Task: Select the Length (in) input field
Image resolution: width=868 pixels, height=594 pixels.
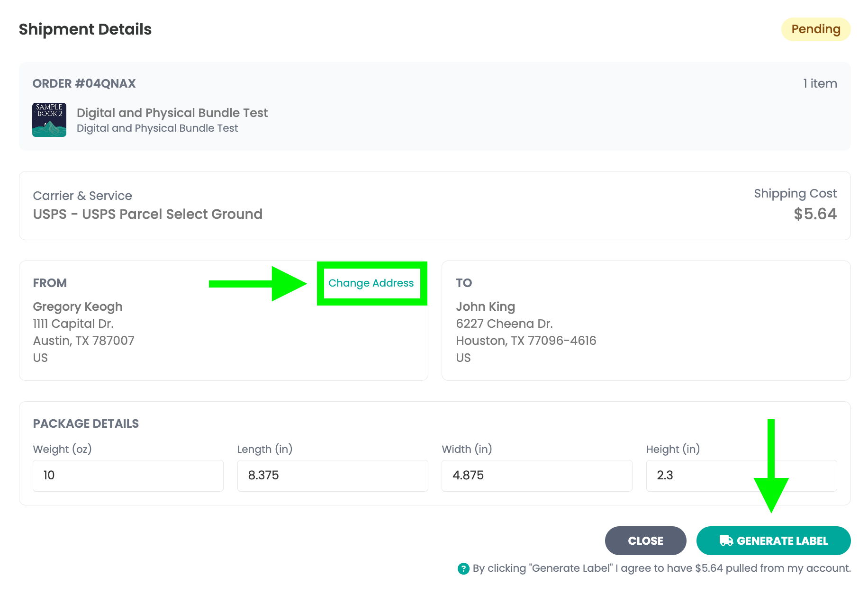Action: pyautogui.click(x=332, y=476)
